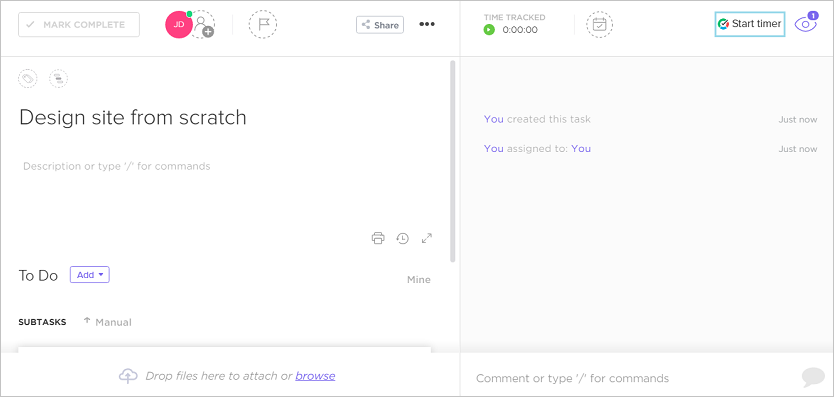Click the 'You assigned to: You' activity entry

coord(537,148)
